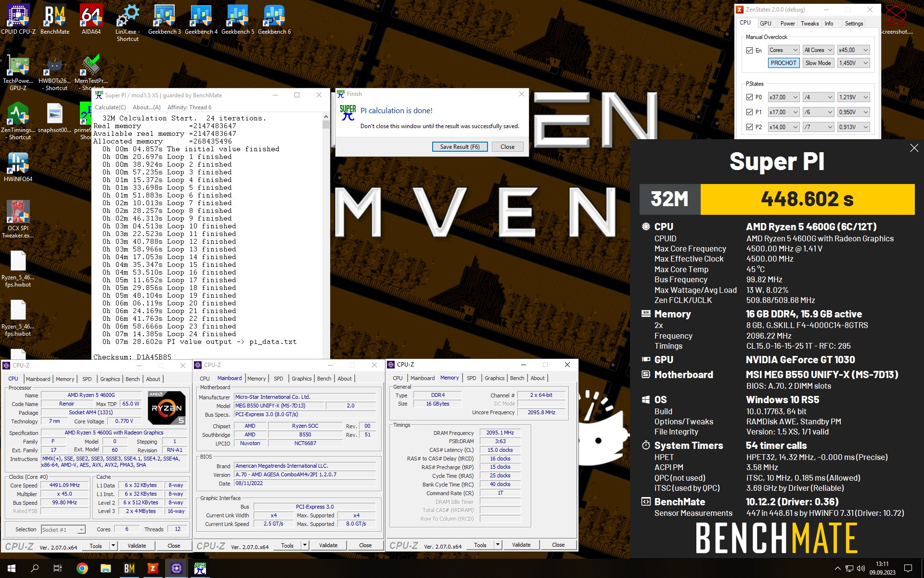Open taskbar search icon
Image resolution: width=924 pixels, height=578 pixels.
click(35, 568)
